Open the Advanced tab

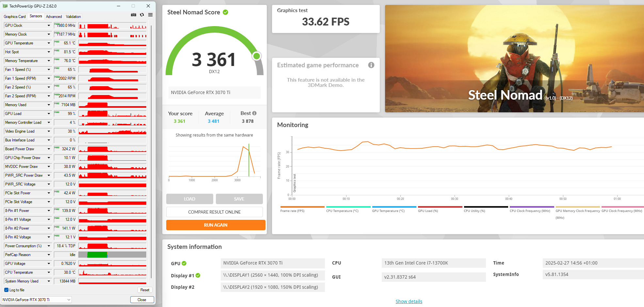[54, 17]
